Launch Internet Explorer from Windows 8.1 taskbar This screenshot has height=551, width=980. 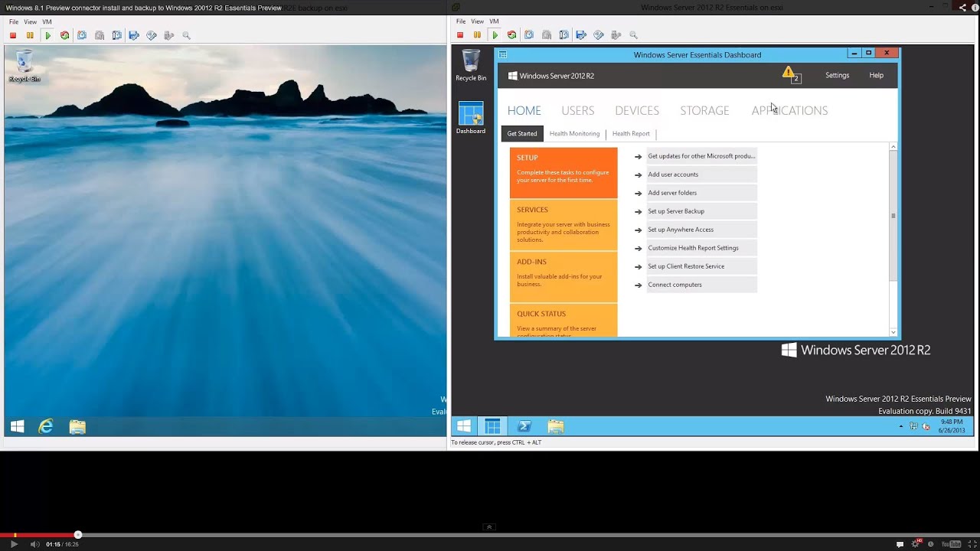tap(46, 427)
